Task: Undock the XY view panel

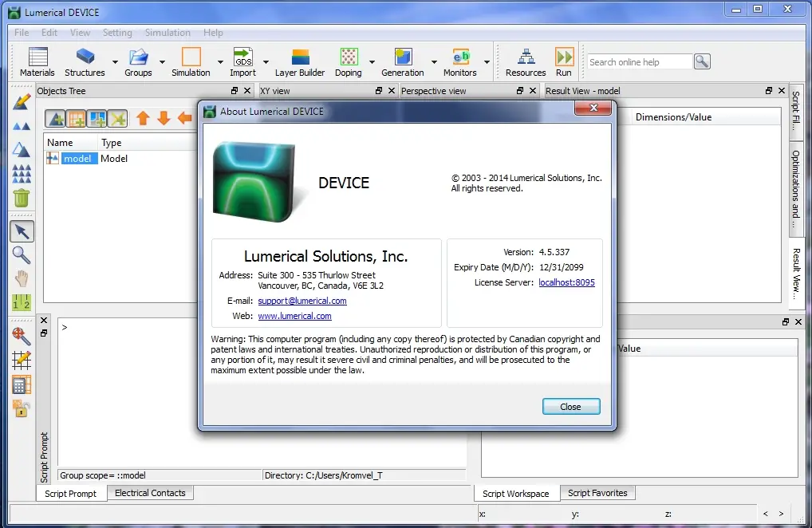Action: 379,91
